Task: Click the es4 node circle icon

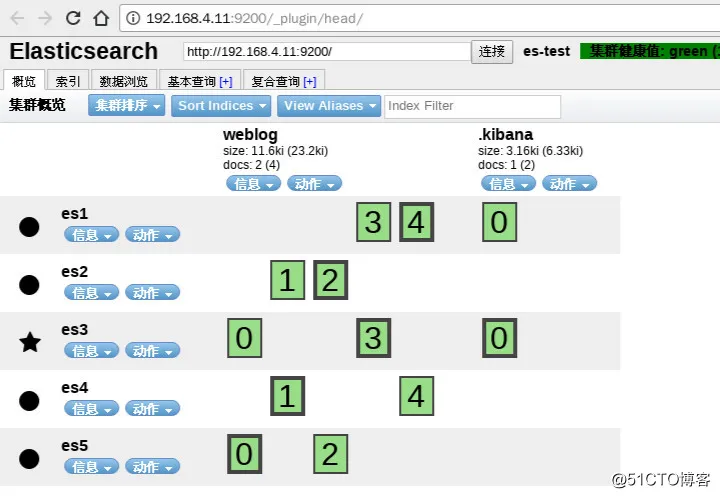Action: (x=29, y=401)
